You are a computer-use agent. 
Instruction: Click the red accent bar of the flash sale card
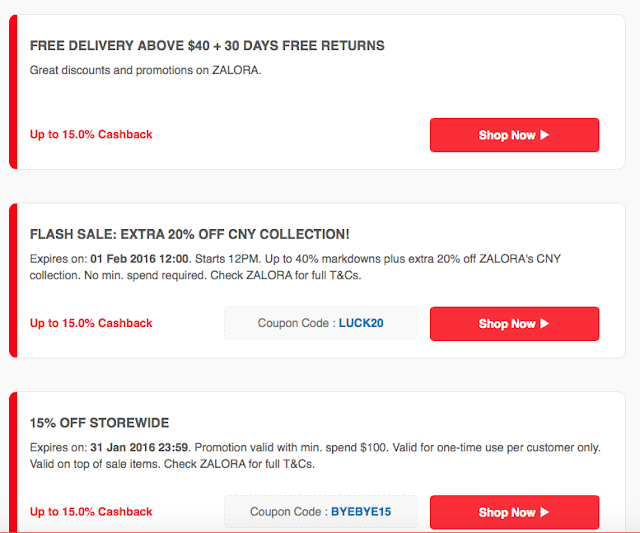tap(14, 280)
